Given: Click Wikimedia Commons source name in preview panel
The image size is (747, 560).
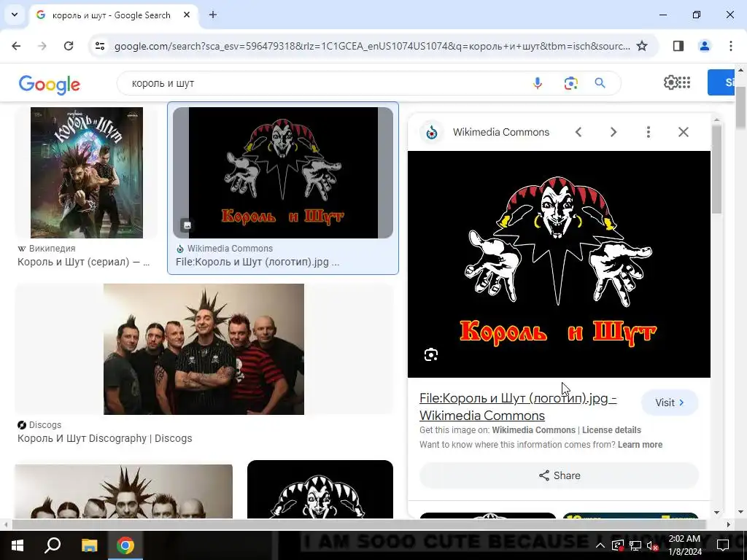Looking at the screenshot, I should tap(501, 133).
